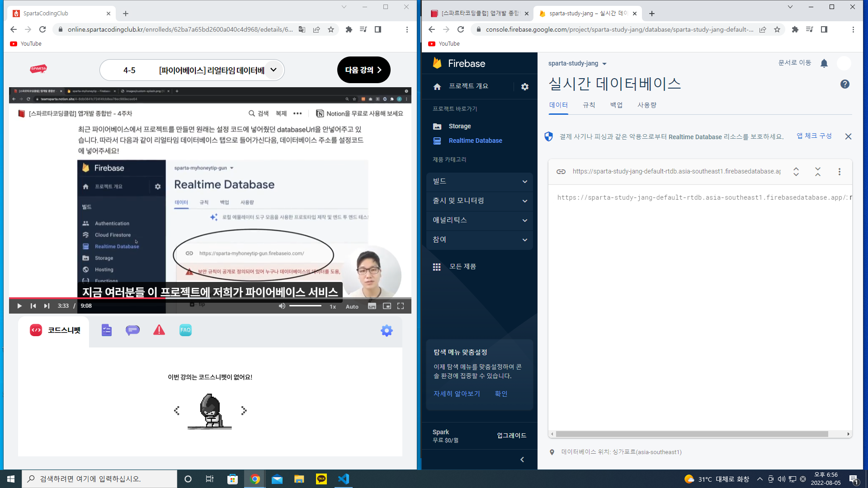868x488 pixels.
Task: Bookmark the SpartaCodingClub page star
Action: [331, 29]
